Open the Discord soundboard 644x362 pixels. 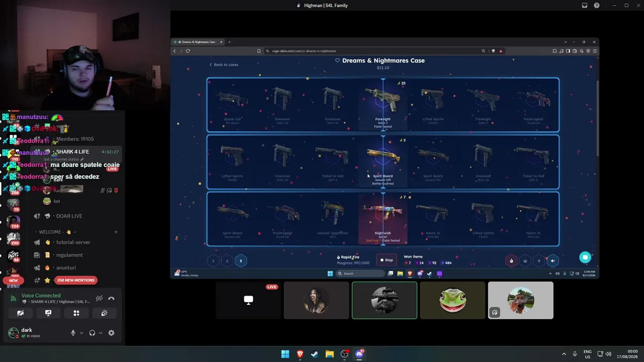coord(104,313)
